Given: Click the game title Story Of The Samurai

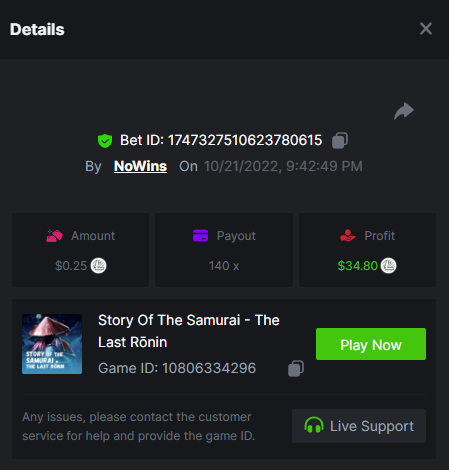Looking at the screenshot, I should (189, 331).
